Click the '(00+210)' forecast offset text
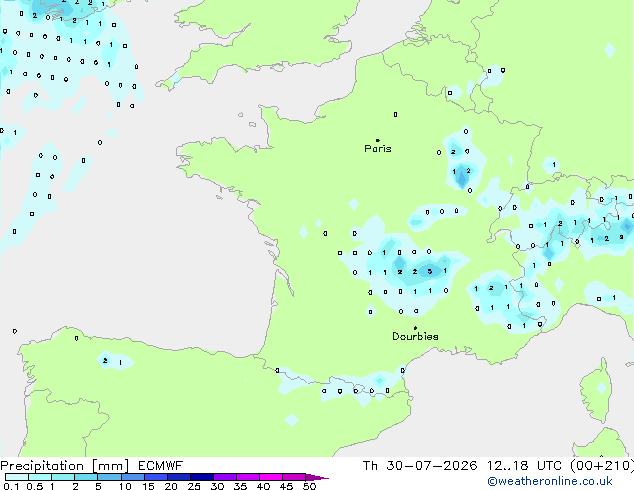 coord(602,466)
